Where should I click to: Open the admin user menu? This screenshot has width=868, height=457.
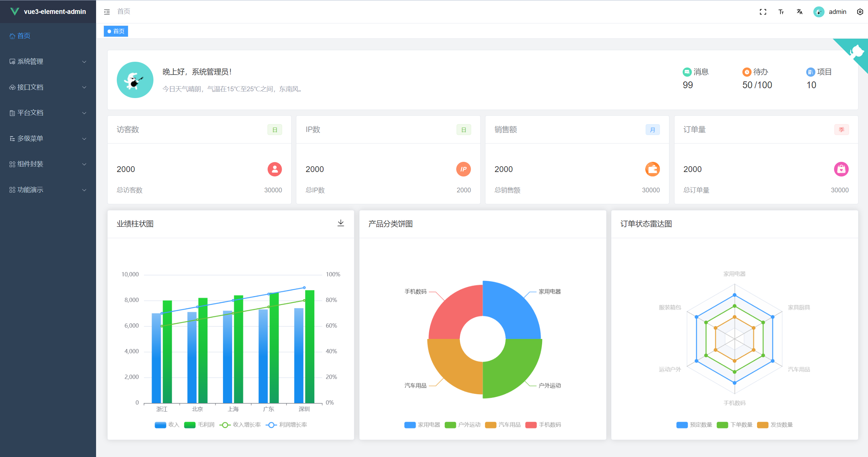point(837,12)
